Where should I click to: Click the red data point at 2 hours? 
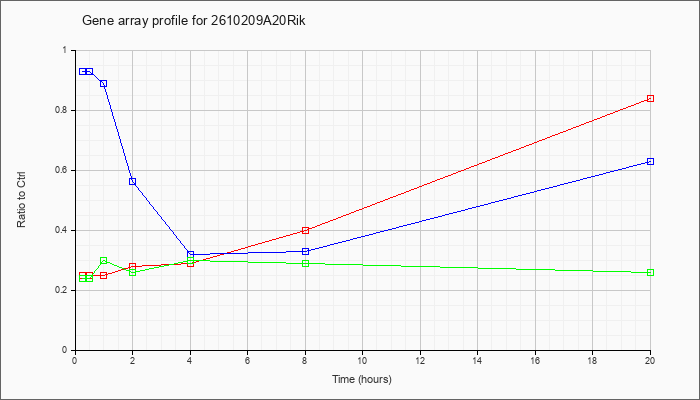coord(133,267)
